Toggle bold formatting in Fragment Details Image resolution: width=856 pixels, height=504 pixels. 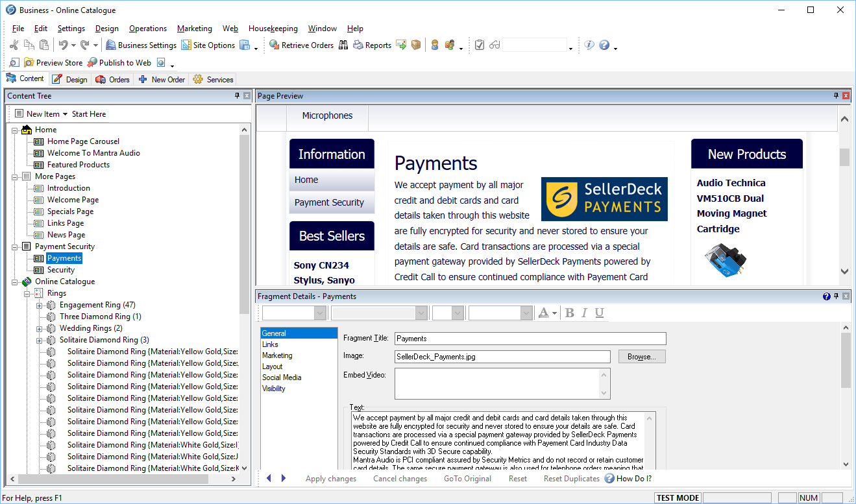pos(570,313)
